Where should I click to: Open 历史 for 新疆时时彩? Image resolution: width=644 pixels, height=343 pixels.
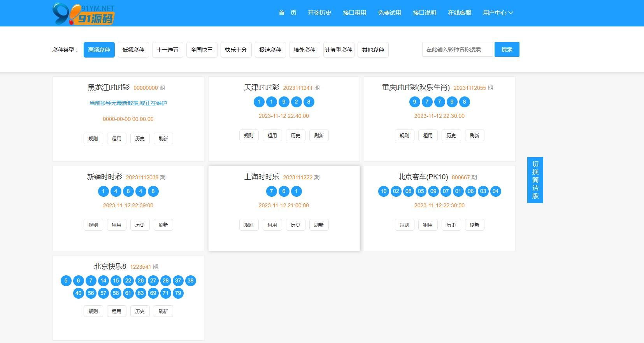click(140, 225)
